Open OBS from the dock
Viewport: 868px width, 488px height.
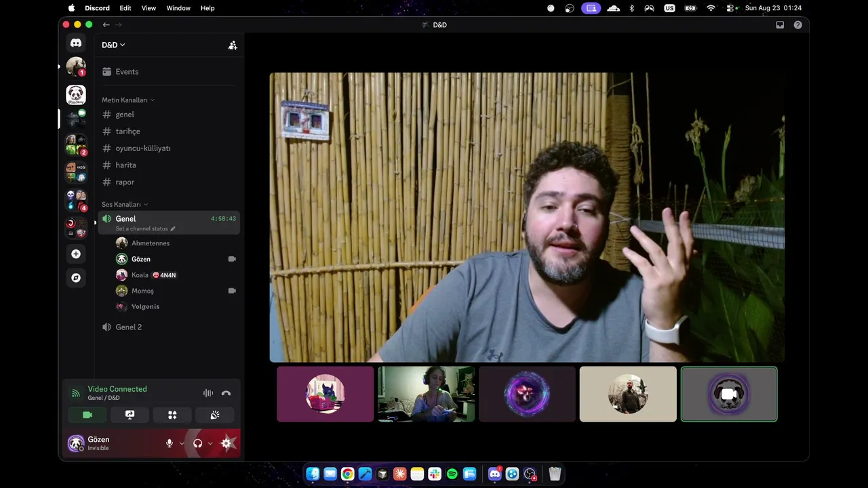tap(530, 474)
